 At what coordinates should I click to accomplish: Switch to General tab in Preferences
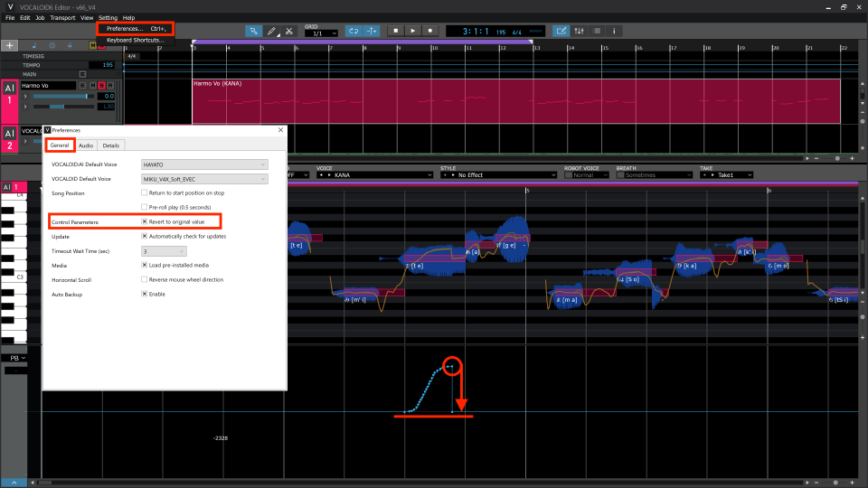(60, 145)
